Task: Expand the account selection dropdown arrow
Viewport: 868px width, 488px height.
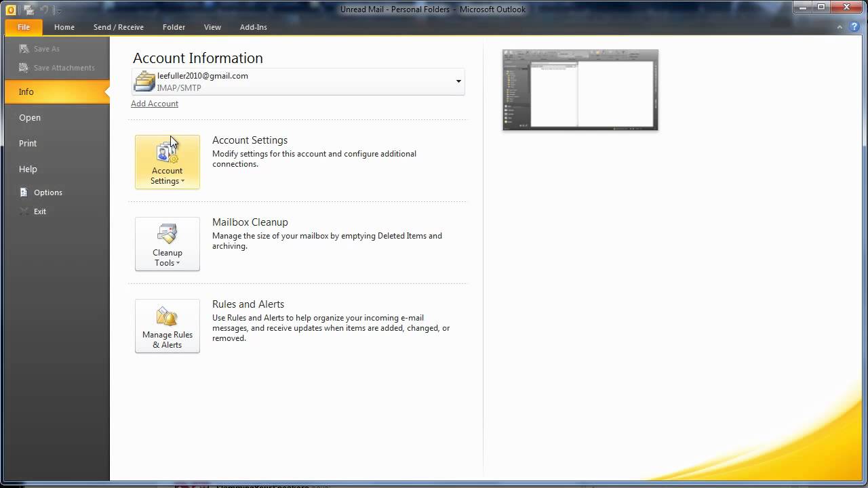Action: click(458, 81)
